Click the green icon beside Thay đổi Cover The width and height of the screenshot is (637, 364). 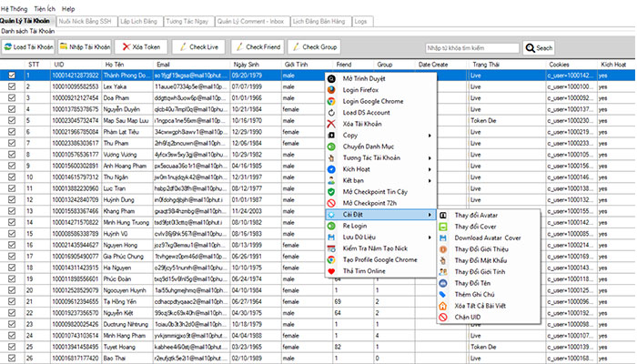click(x=443, y=227)
